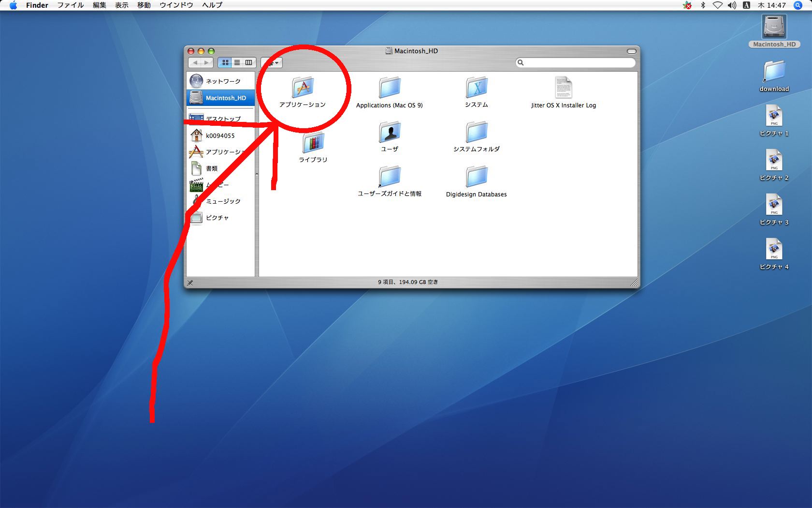Click the Macintosh_HD title in the window title bar

tap(416, 51)
